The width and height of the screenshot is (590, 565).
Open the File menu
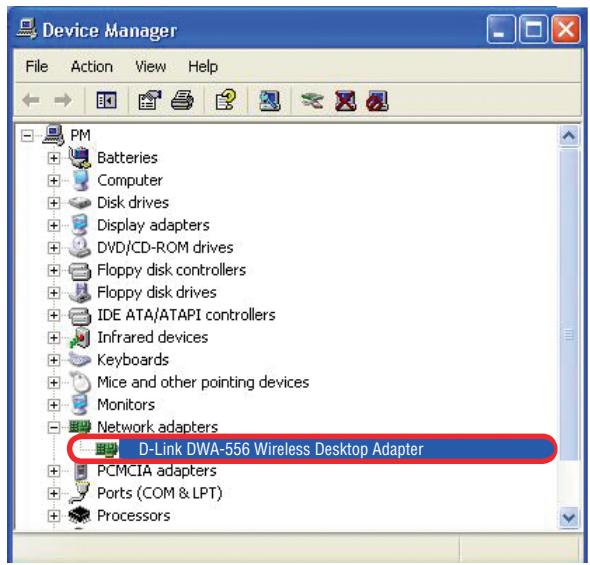tap(36, 67)
